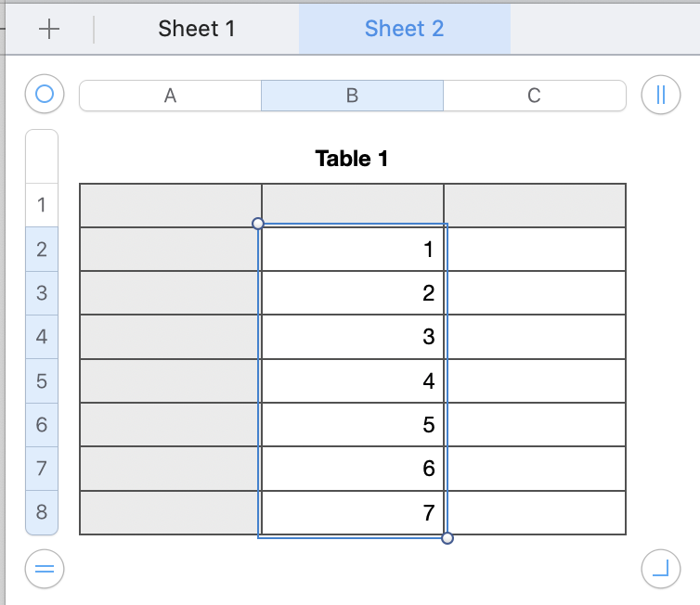The height and width of the screenshot is (605, 700).
Task: Click the selection's top-left drag handle
Action: point(258,224)
